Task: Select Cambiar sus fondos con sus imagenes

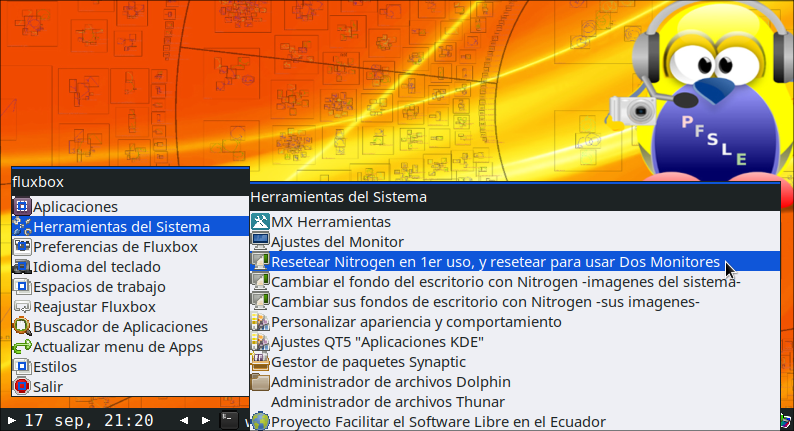Action: (x=515, y=302)
